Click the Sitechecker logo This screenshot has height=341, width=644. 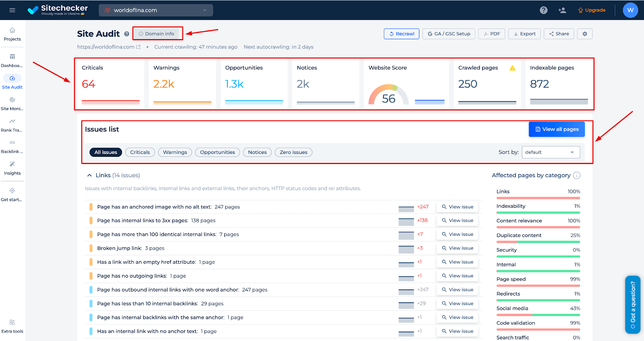pyautogui.click(x=58, y=10)
